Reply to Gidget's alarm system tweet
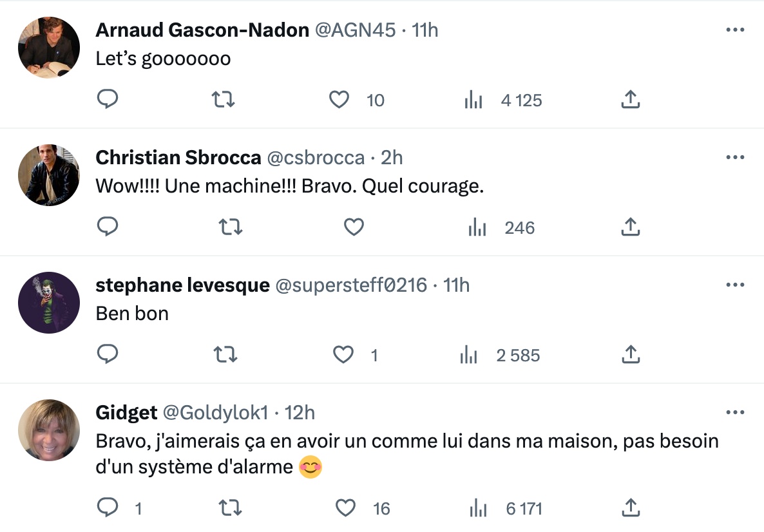 click(x=107, y=508)
